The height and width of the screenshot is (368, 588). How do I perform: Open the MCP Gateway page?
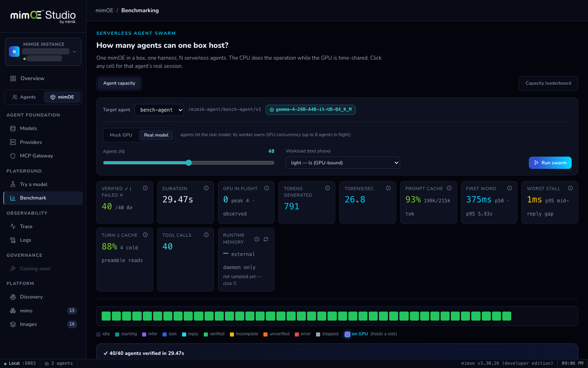(x=43, y=156)
